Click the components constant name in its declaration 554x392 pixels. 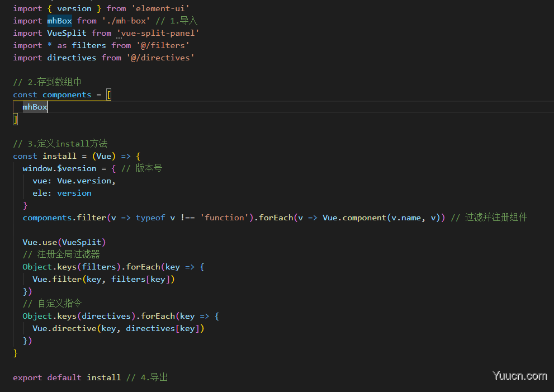click(x=67, y=95)
